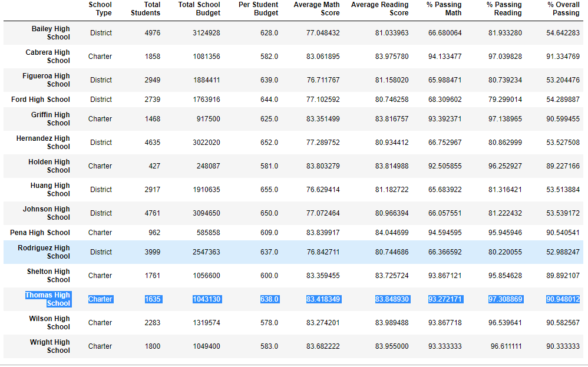Select the Rodriguez High School row label
588x367 pixels.
44,252
